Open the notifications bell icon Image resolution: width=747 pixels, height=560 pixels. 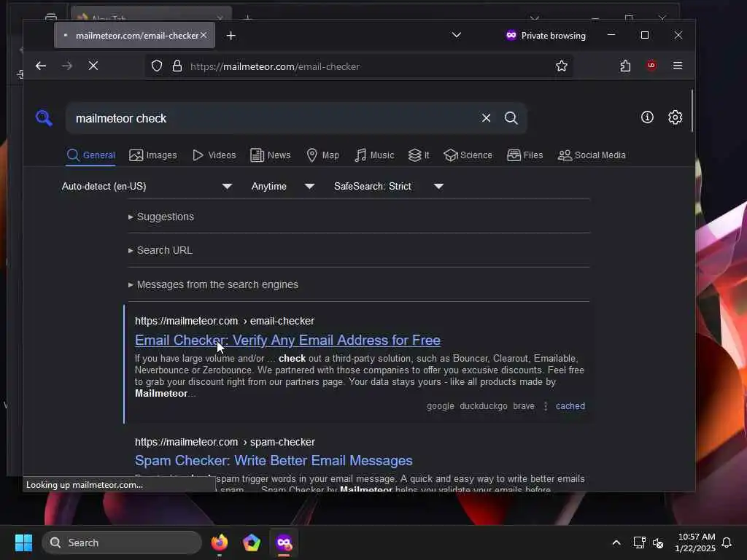(x=727, y=542)
